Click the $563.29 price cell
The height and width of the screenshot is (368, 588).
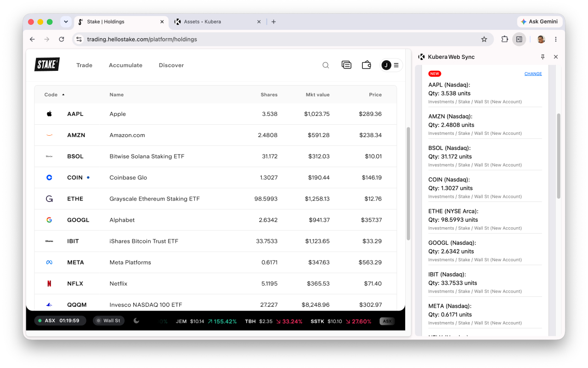370,262
